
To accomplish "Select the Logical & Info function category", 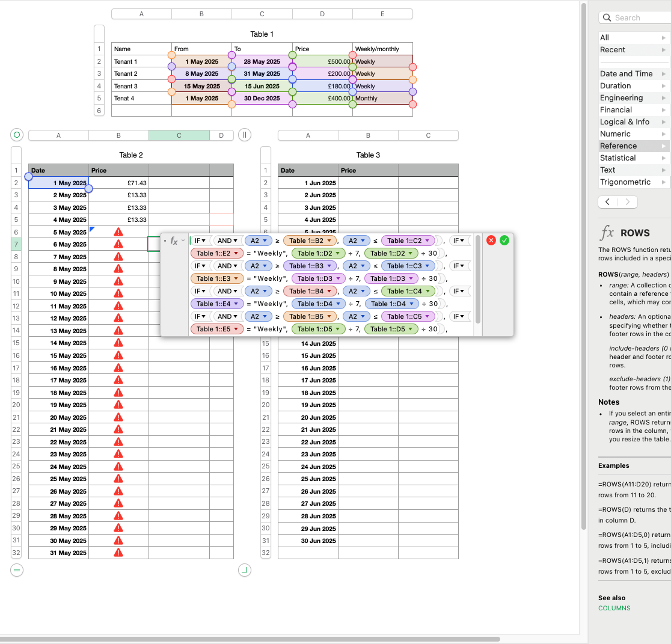I will pos(625,121).
